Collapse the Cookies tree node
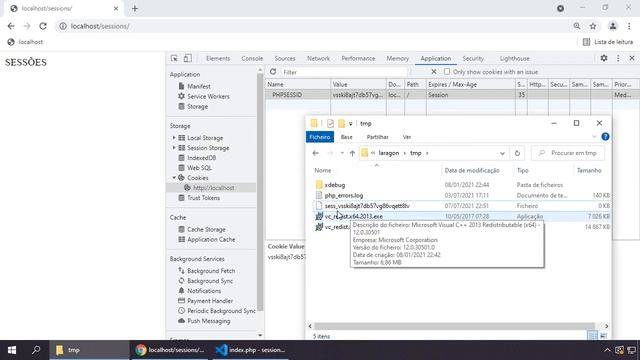Screen dimensions: 640x360 coord(174,178)
